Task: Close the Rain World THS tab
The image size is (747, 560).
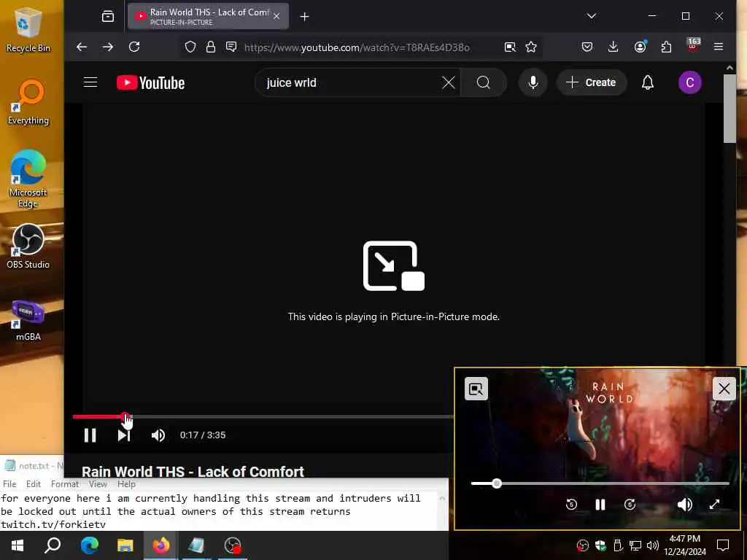Action: pos(276,17)
